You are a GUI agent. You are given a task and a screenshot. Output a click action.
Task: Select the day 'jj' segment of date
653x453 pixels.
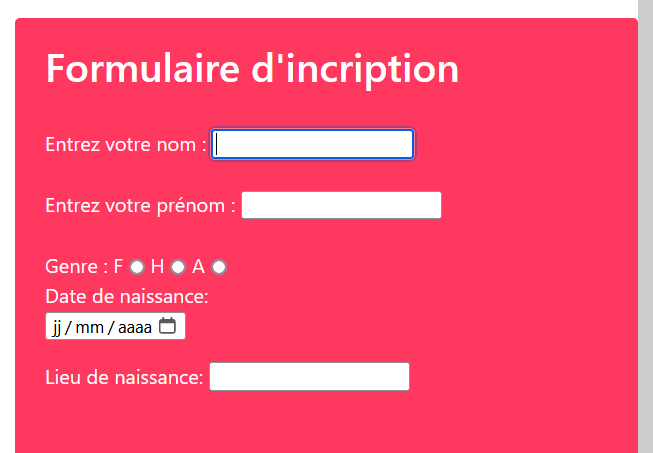[57, 327]
